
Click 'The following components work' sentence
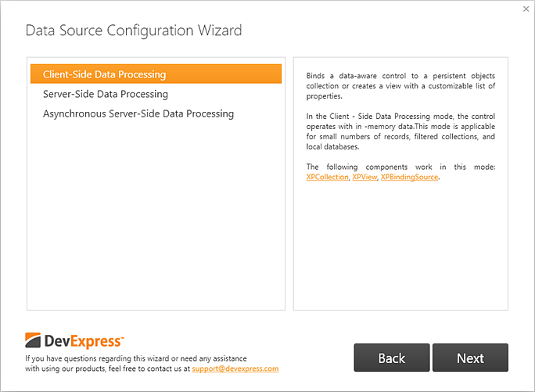[x=400, y=167]
